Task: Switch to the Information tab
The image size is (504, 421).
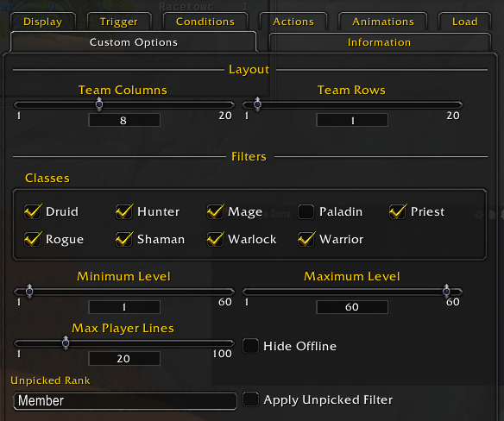Action: (x=380, y=42)
